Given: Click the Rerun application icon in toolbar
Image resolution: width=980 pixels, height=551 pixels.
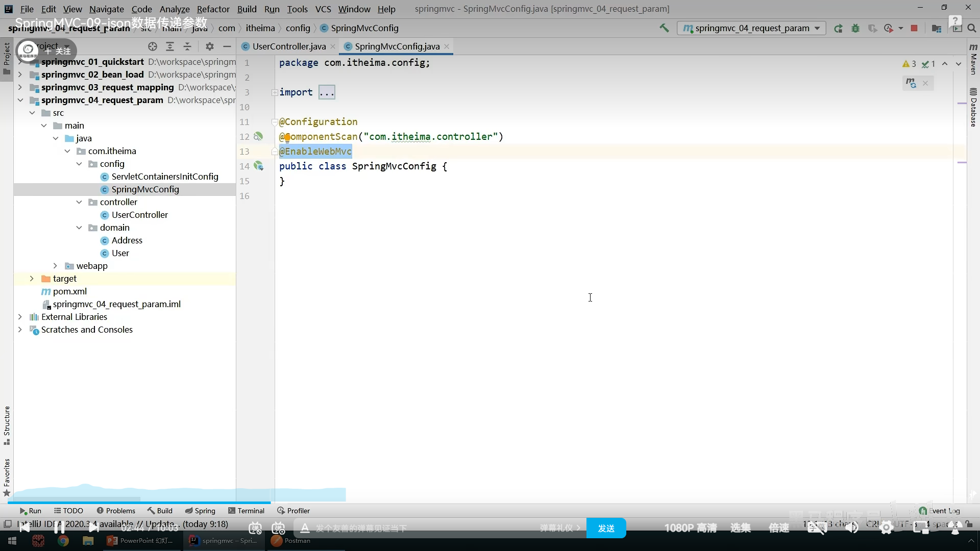Looking at the screenshot, I should [x=838, y=29].
